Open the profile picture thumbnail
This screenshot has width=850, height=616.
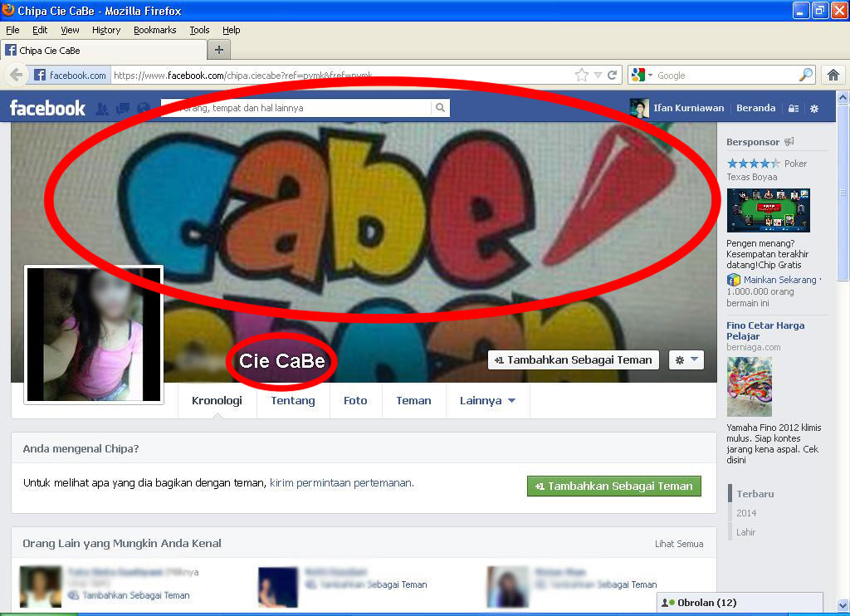[94, 335]
